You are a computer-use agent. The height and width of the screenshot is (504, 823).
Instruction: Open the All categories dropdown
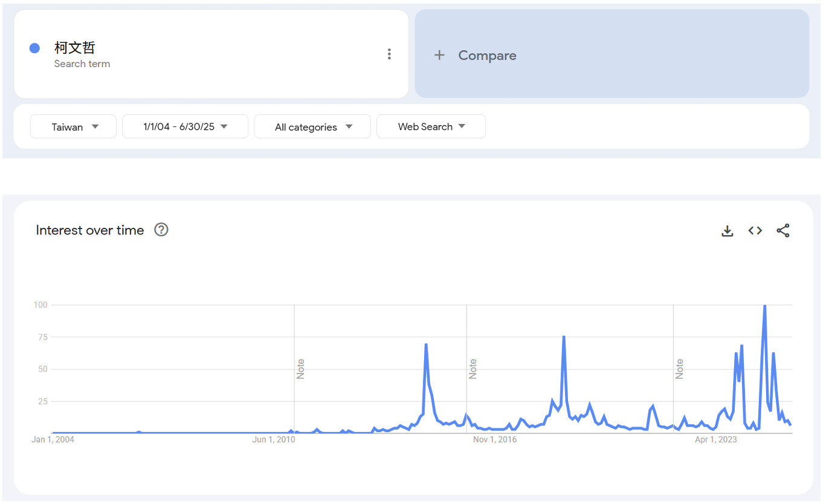click(312, 127)
